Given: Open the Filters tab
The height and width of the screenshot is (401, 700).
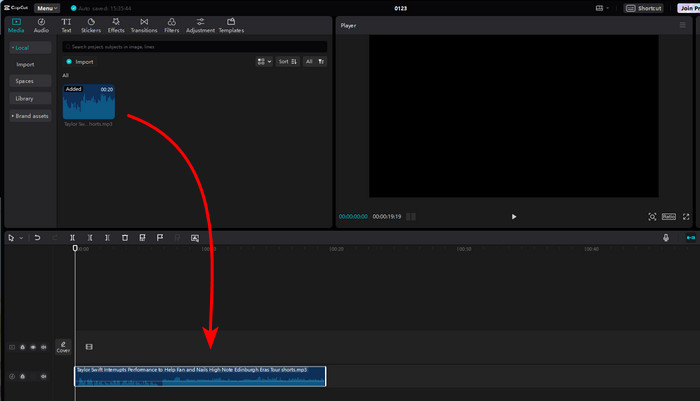Looking at the screenshot, I should (171, 25).
